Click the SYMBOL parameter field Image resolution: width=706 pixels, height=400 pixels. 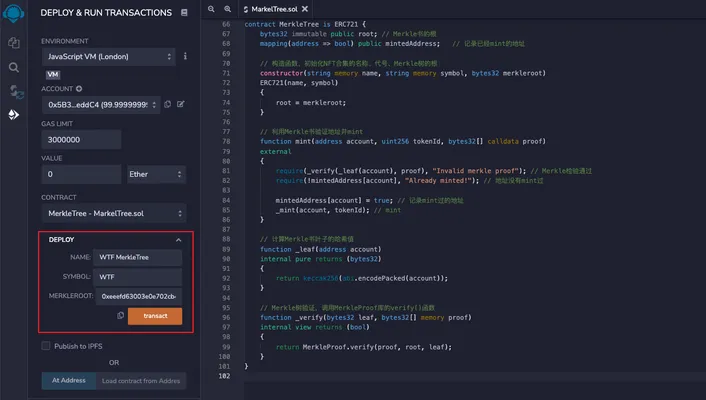coord(137,277)
